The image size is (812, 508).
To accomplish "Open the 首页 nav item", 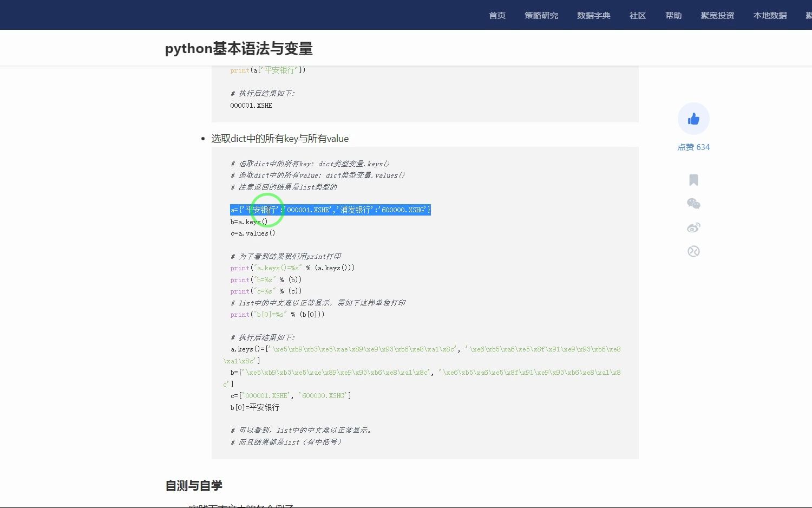I will point(497,15).
